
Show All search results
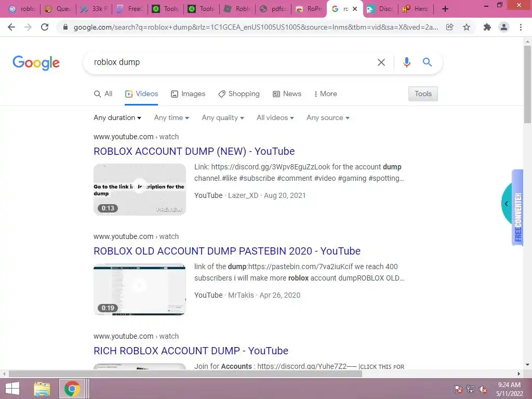point(103,94)
